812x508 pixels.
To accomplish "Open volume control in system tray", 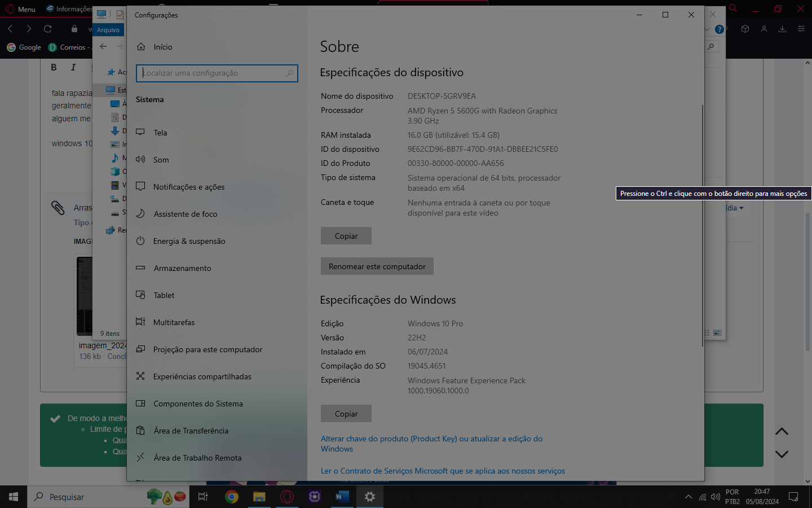I will (716, 497).
